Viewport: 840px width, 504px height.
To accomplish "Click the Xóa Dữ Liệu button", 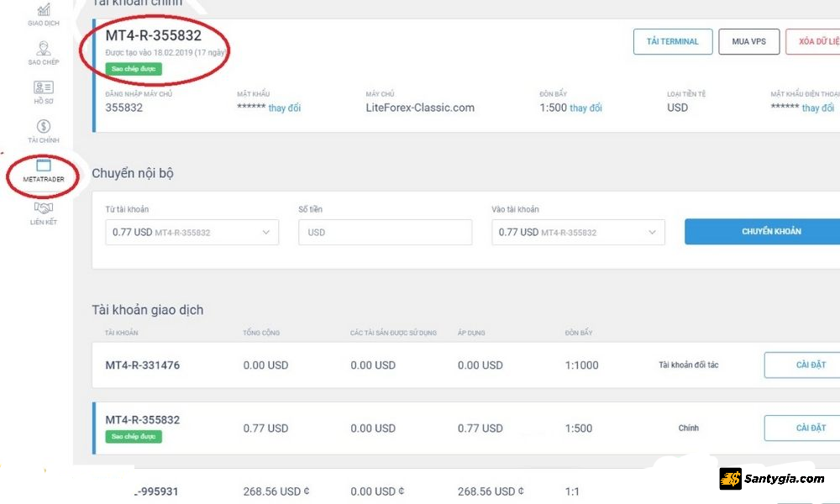I will 812,41.
